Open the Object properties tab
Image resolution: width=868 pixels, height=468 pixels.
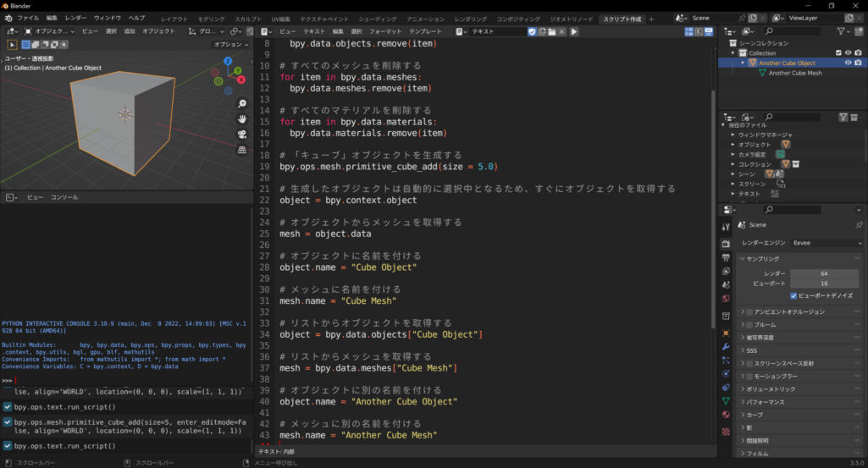tap(726, 333)
